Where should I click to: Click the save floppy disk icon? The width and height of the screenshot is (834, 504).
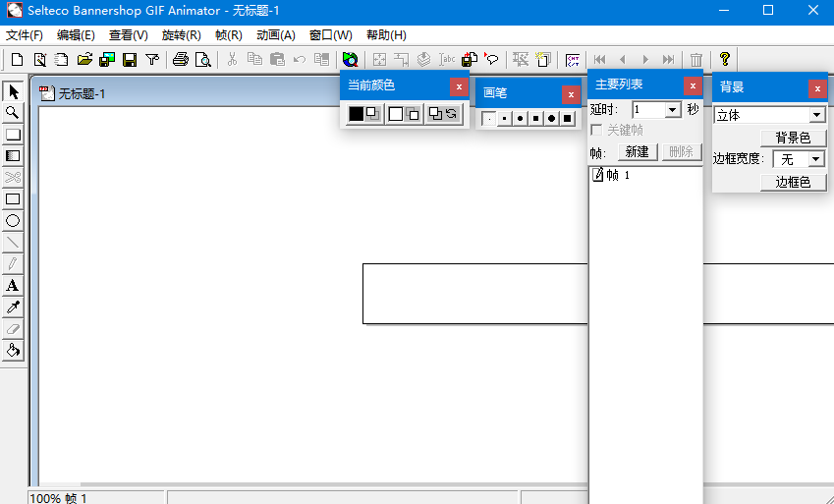tap(130, 59)
